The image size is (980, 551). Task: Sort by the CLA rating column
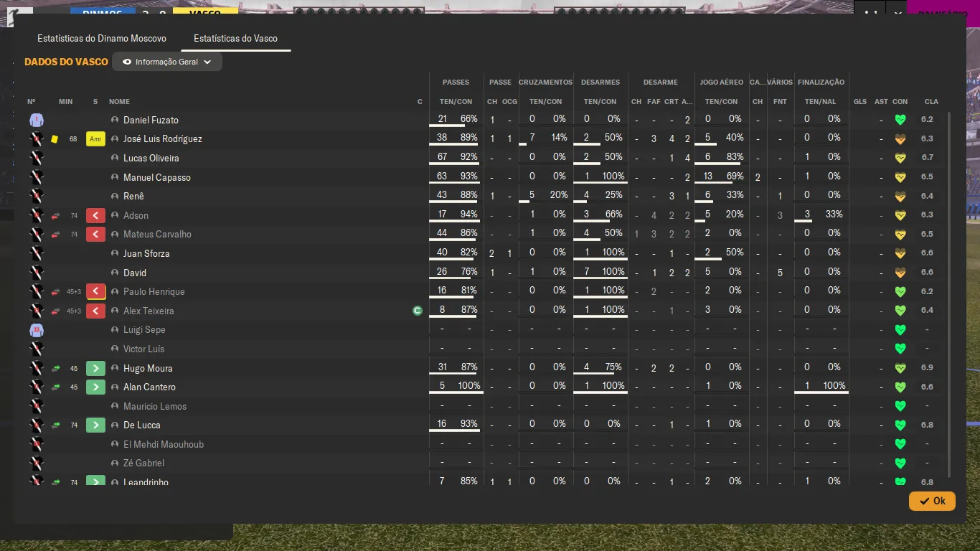pyautogui.click(x=931, y=102)
